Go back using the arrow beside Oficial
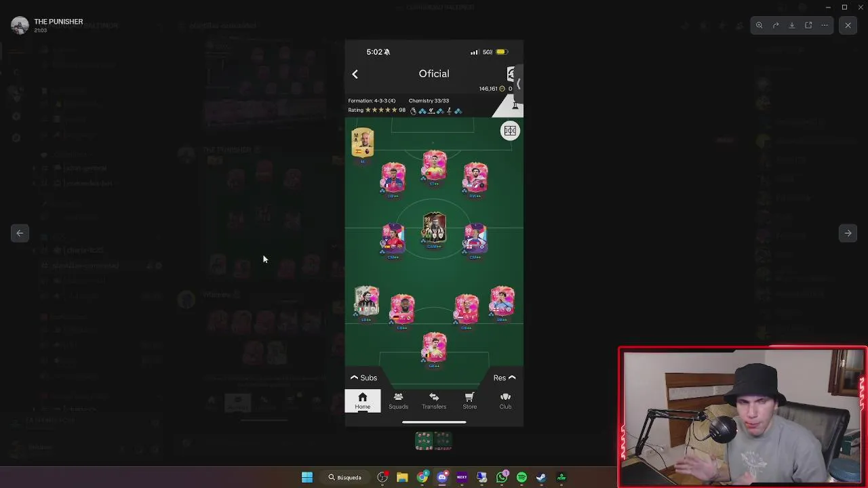This screenshot has width=868, height=488. click(x=355, y=74)
